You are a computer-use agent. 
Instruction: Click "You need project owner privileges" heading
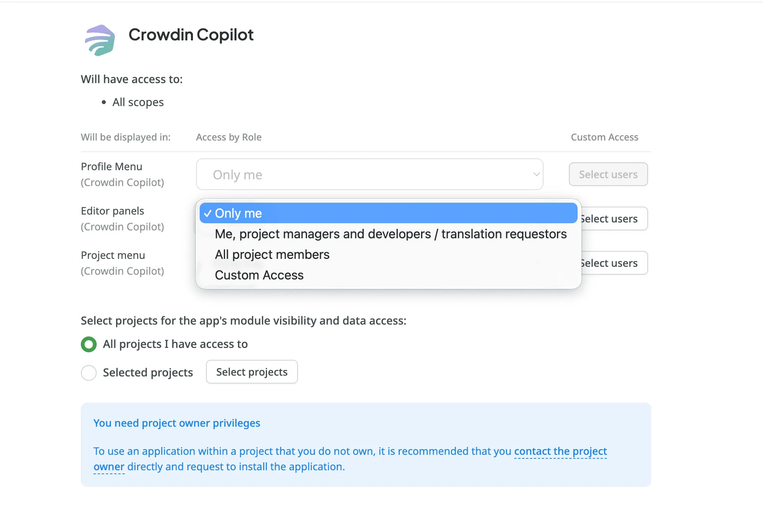pyautogui.click(x=177, y=423)
